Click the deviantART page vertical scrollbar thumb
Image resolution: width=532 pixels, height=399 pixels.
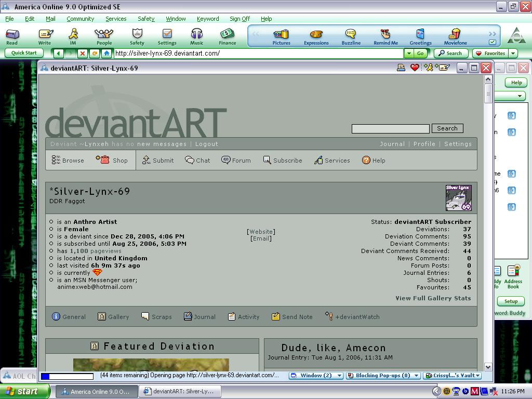[x=488, y=93]
